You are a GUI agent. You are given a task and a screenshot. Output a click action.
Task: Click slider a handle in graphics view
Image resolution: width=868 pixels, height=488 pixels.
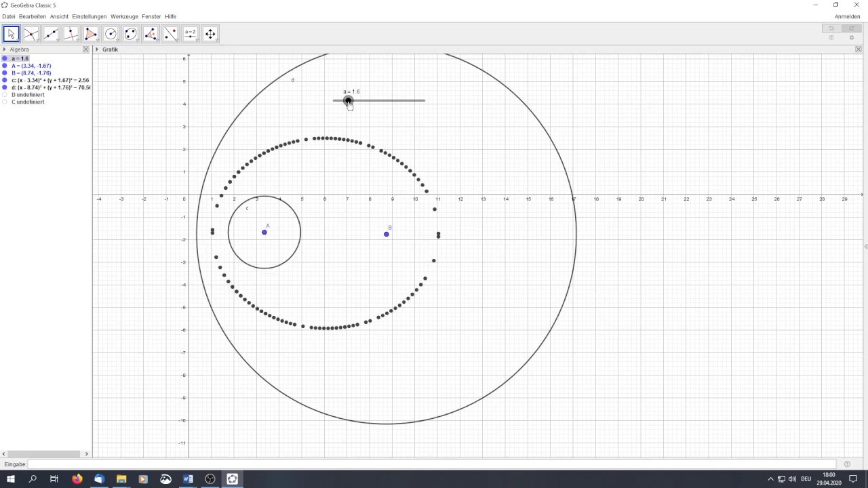click(x=348, y=100)
